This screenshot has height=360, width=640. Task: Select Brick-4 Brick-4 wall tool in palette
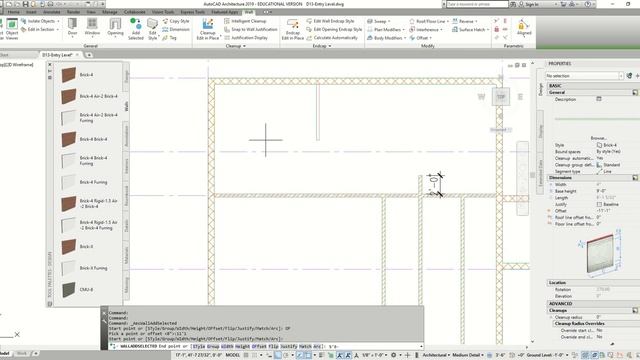point(84,139)
